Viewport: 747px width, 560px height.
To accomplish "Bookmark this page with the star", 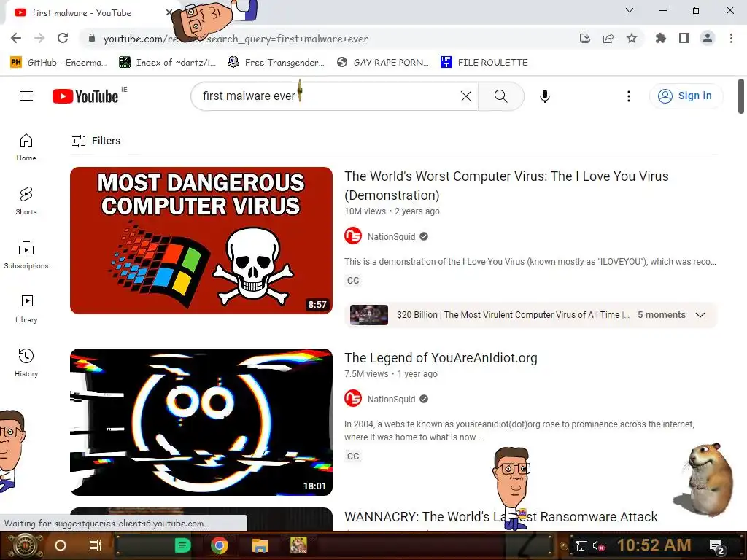I will [632, 38].
